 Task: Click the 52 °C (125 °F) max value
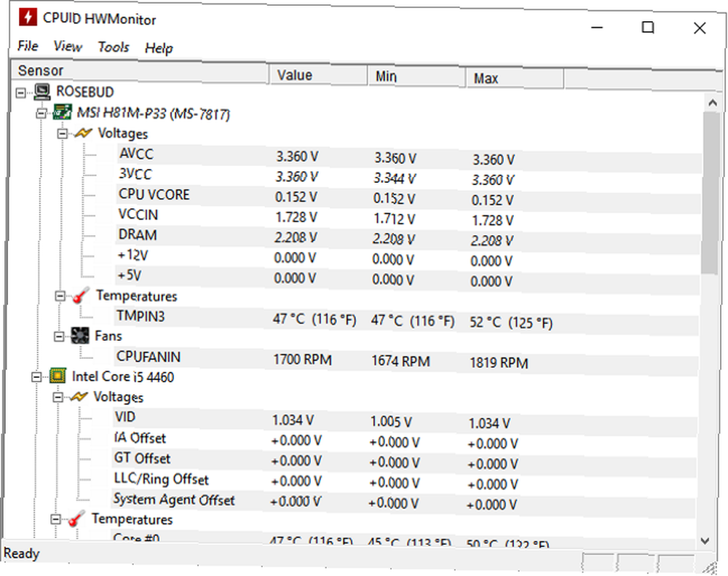(511, 323)
